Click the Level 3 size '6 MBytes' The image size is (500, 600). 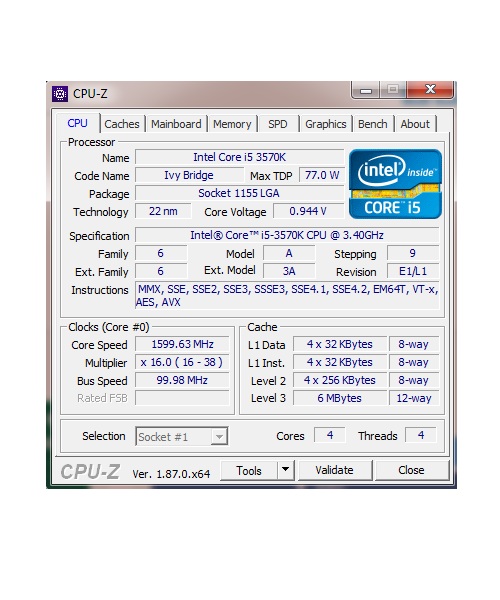[x=340, y=398]
